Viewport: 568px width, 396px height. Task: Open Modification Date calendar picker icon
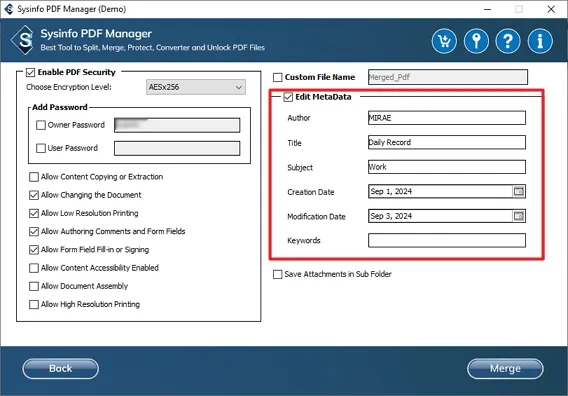tap(519, 216)
